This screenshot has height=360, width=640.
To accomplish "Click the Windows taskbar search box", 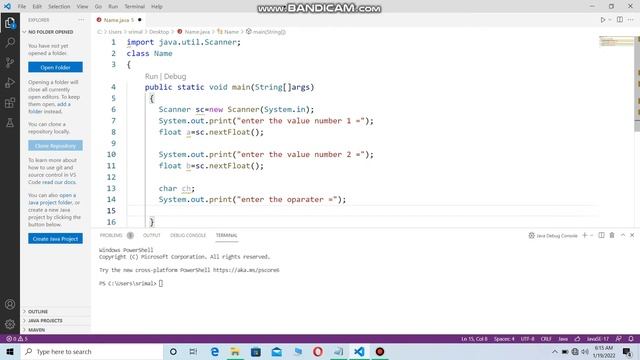I will [91, 351].
